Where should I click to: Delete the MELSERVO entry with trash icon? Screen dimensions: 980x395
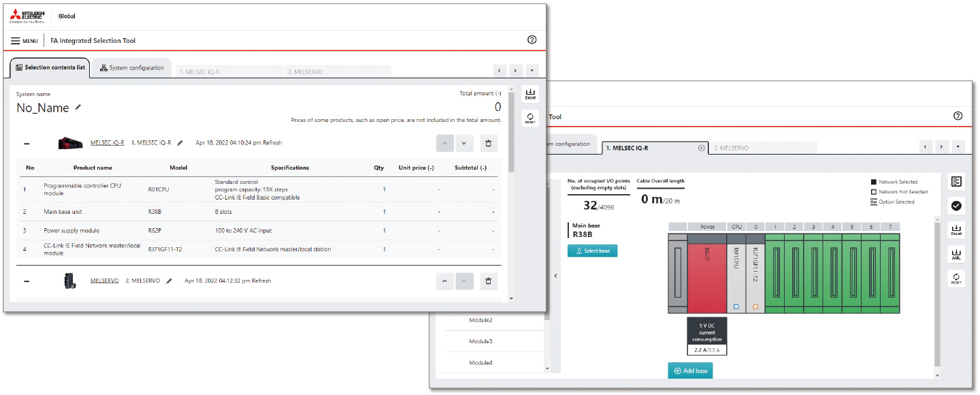[x=487, y=281]
